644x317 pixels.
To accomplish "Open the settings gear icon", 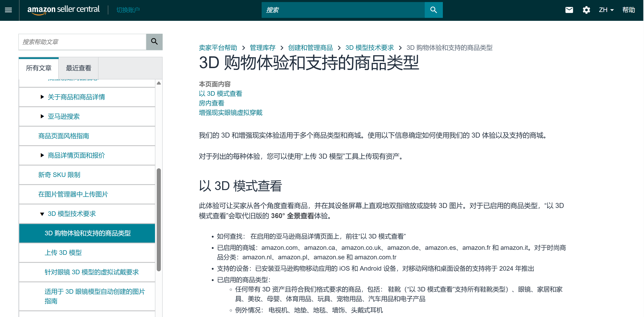I will (586, 10).
